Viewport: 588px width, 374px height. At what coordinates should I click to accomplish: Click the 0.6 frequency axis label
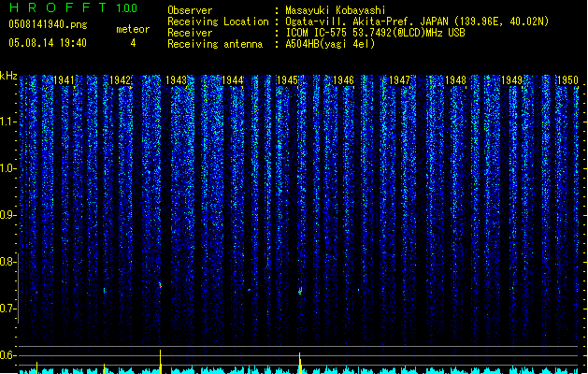coord(7,355)
